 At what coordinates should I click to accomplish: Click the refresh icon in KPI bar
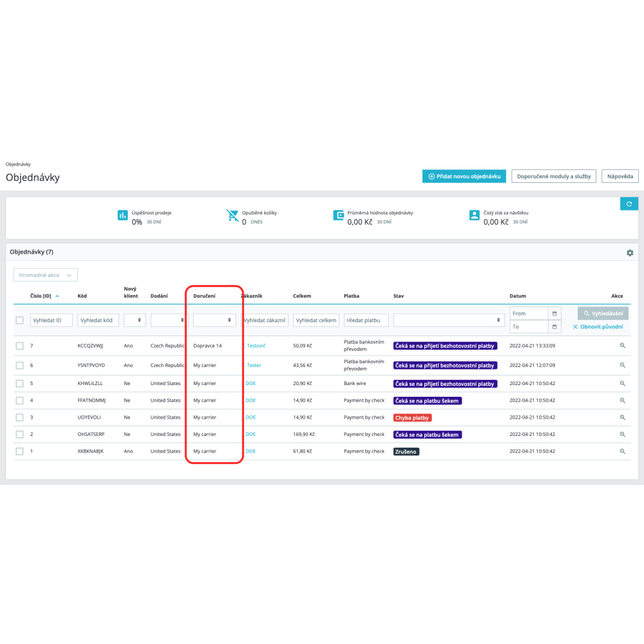(x=629, y=204)
